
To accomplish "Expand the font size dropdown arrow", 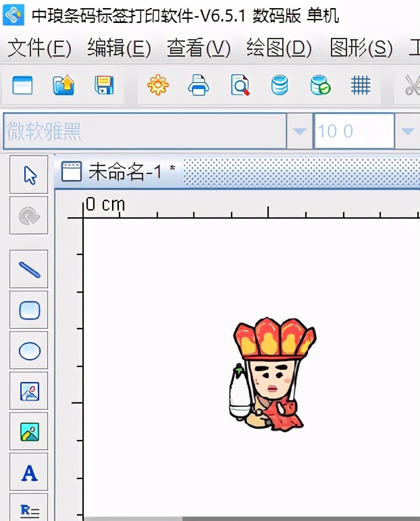I will coord(407,131).
